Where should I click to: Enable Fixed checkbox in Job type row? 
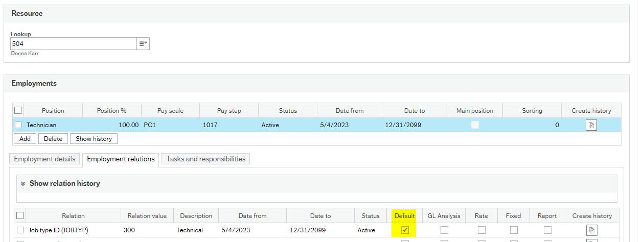pos(513,230)
